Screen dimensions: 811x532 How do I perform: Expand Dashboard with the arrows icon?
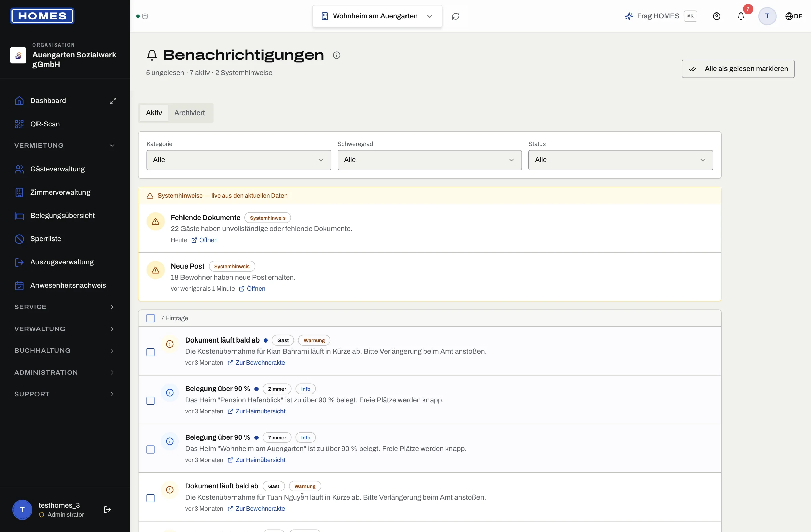tap(113, 100)
